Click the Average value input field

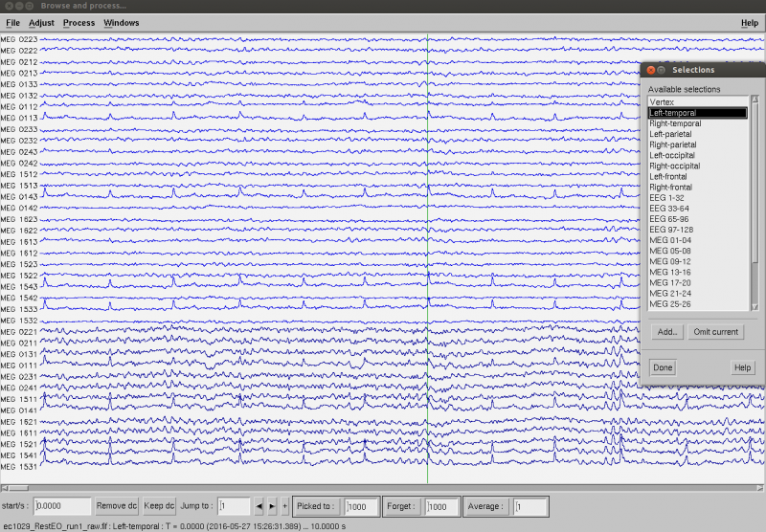[530, 506]
